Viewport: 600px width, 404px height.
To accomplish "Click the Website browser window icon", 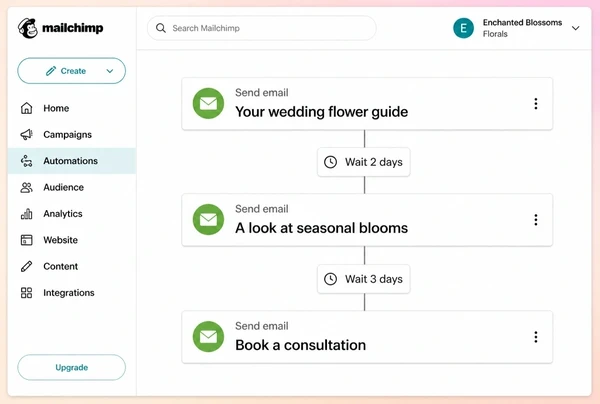I will pos(26,240).
